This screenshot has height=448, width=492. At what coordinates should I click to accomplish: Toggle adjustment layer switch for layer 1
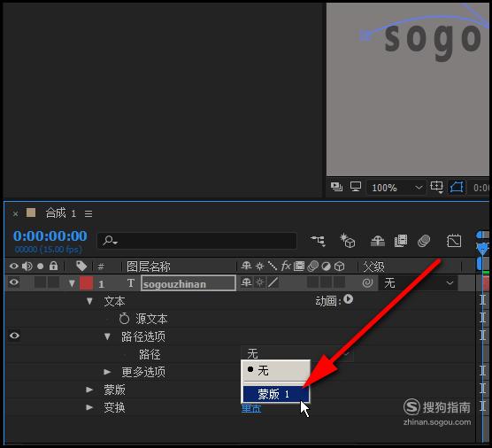click(x=326, y=282)
